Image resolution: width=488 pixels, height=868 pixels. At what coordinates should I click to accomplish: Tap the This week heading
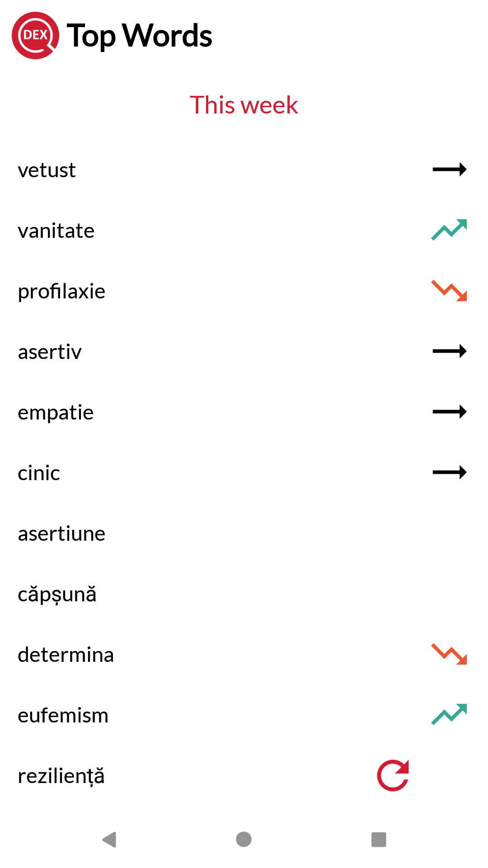(x=244, y=105)
